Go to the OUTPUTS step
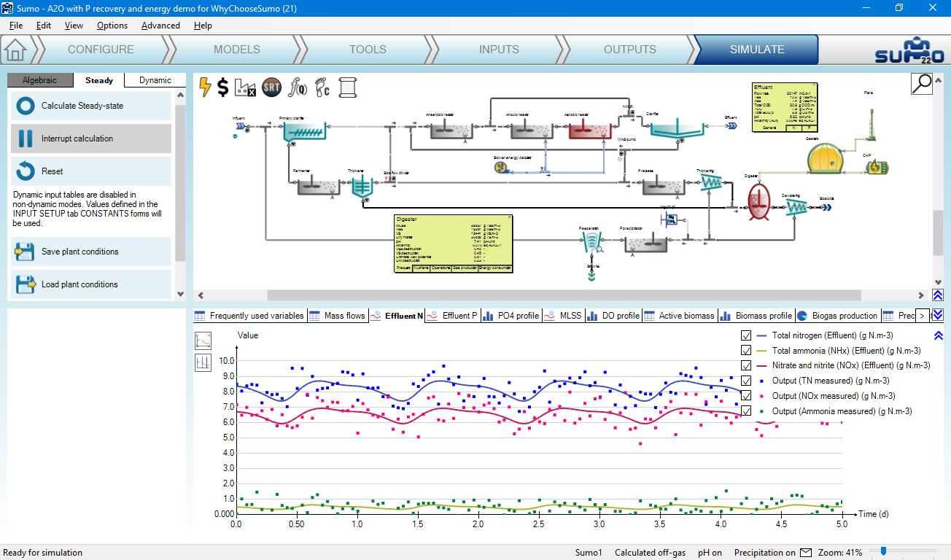The image size is (951, 560). coord(630,50)
